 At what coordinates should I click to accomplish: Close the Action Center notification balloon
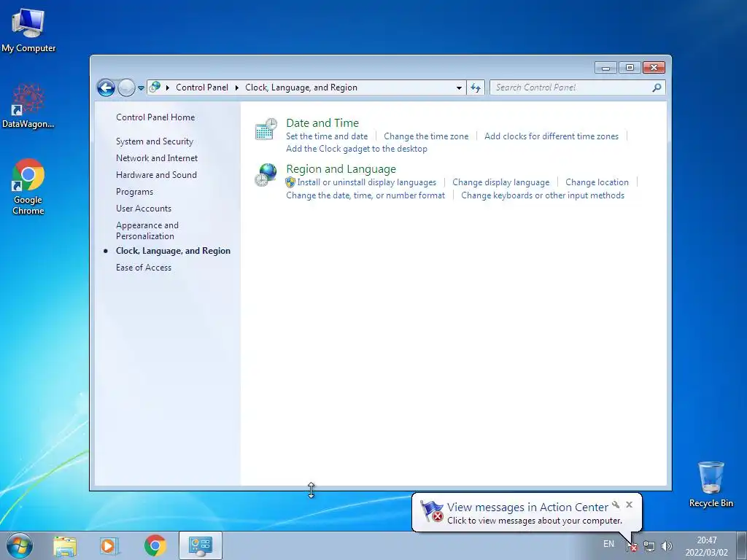[630, 505]
